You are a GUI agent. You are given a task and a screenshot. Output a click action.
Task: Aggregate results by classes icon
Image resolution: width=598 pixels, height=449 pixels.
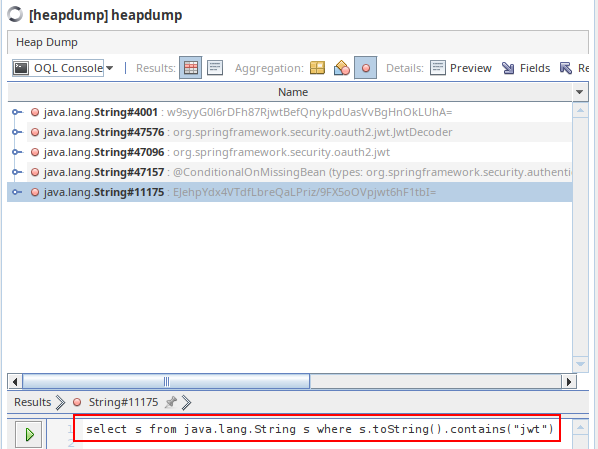click(x=341, y=68)
